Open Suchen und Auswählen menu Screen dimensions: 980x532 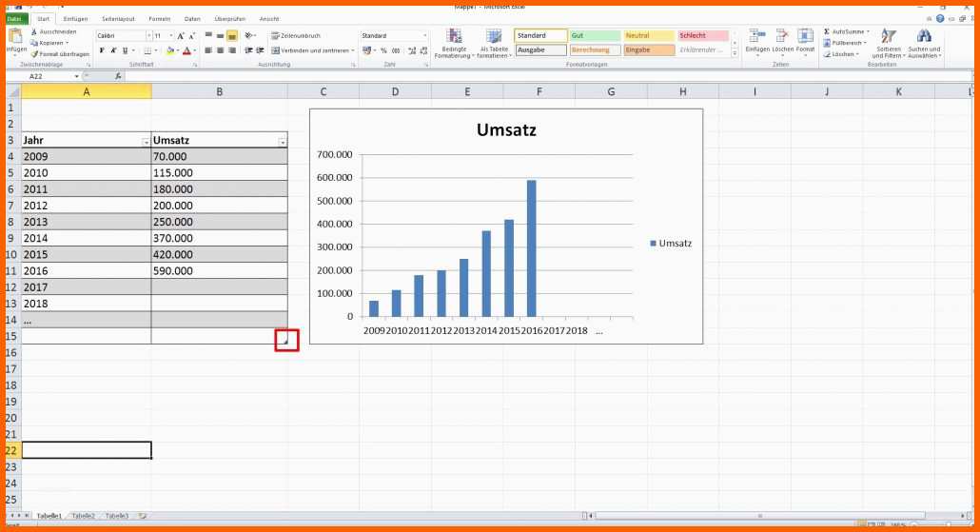[924, 44]
